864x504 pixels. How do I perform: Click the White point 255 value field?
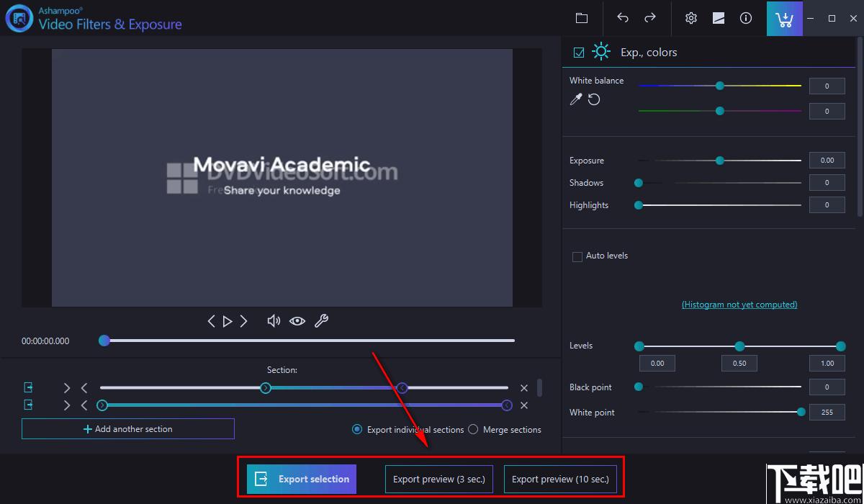[827, 413]
